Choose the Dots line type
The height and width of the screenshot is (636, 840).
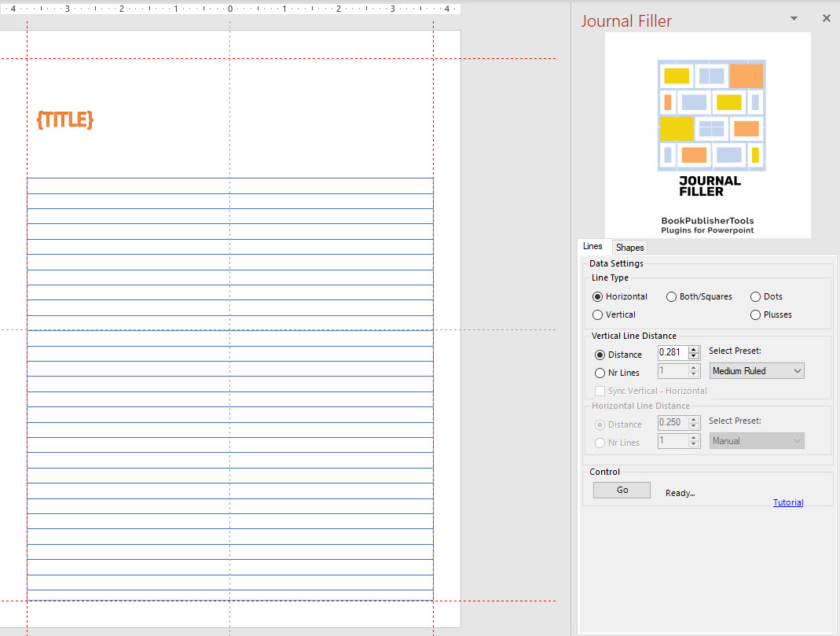pyautogui.click(x=756, y=296)
